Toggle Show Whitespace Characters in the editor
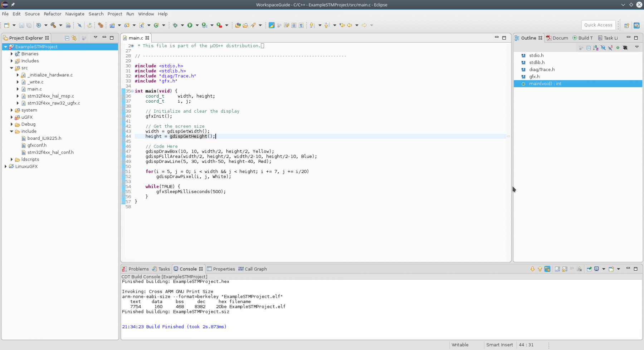The image size is (644, 350). 301,25
